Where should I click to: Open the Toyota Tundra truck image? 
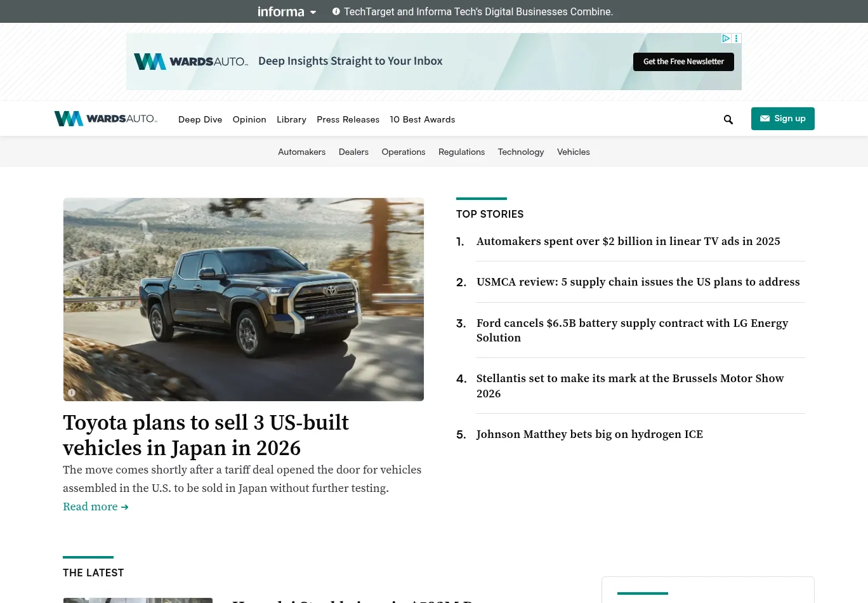tap(243, 299)
